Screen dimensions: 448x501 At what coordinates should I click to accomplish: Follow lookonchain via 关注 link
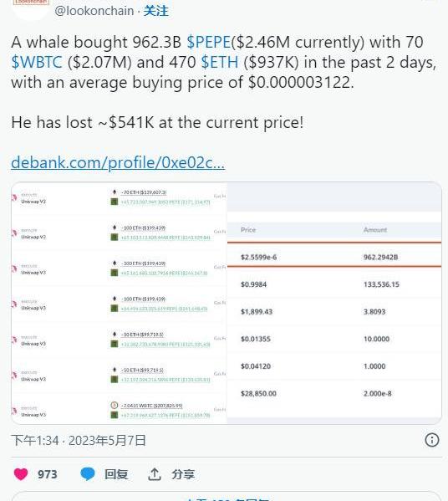(x=155, y=11)
